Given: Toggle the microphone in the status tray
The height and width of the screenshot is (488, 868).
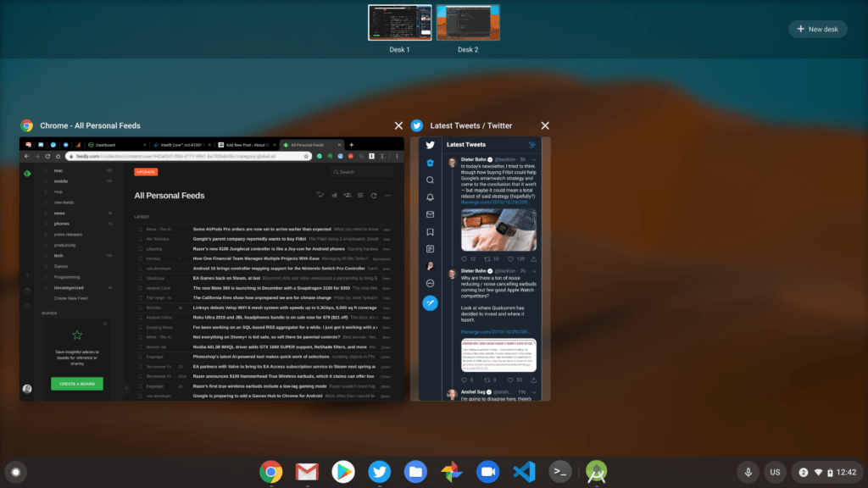Looking at the screenshot, I should point(747,472).
